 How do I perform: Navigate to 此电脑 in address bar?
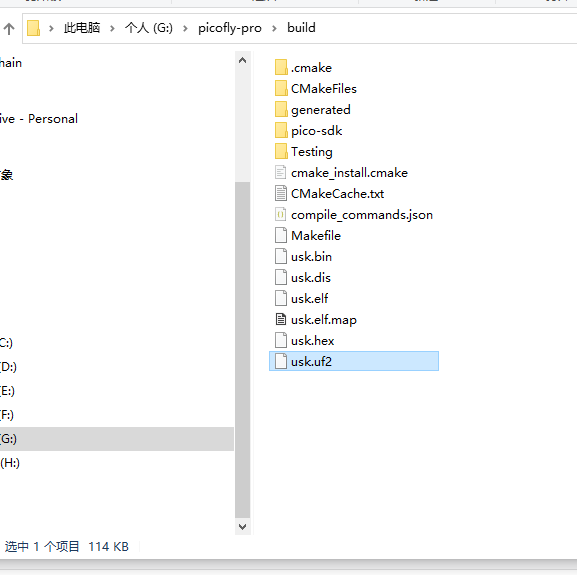coord(82,28)
